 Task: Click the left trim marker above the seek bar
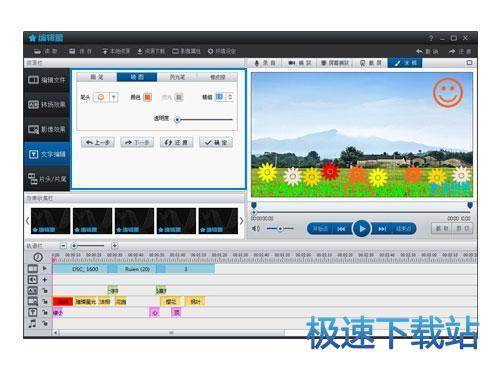pos(254,205)
